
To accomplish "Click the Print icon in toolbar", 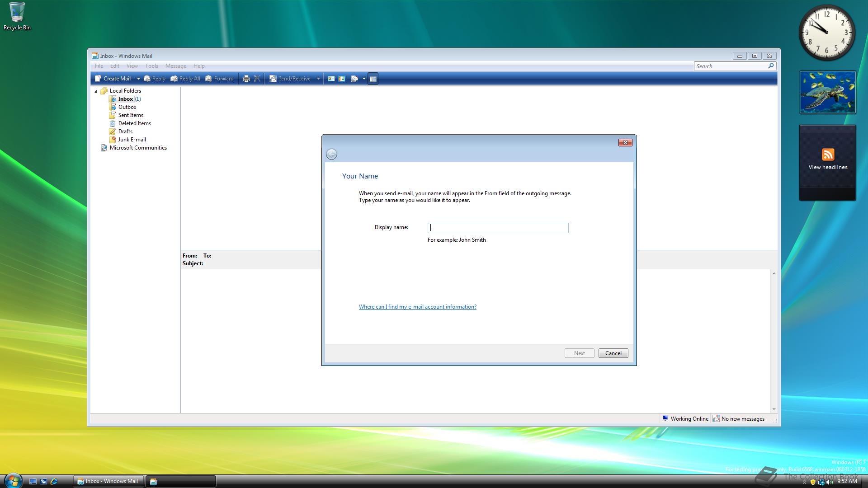I will pos(246,79).
